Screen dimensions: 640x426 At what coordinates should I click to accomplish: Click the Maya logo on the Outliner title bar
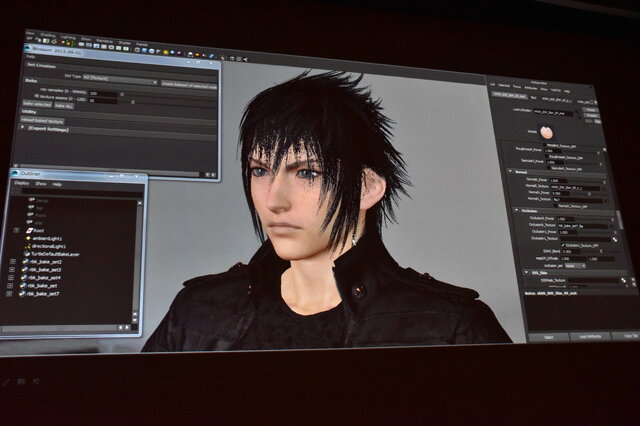pyautogui.click(x=15, y=173)
